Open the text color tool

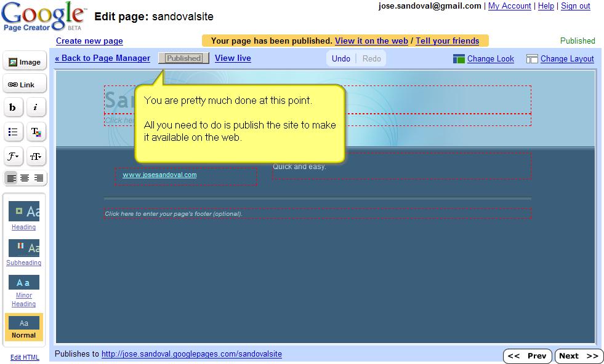pyautogui.click(x=36, y=132)
